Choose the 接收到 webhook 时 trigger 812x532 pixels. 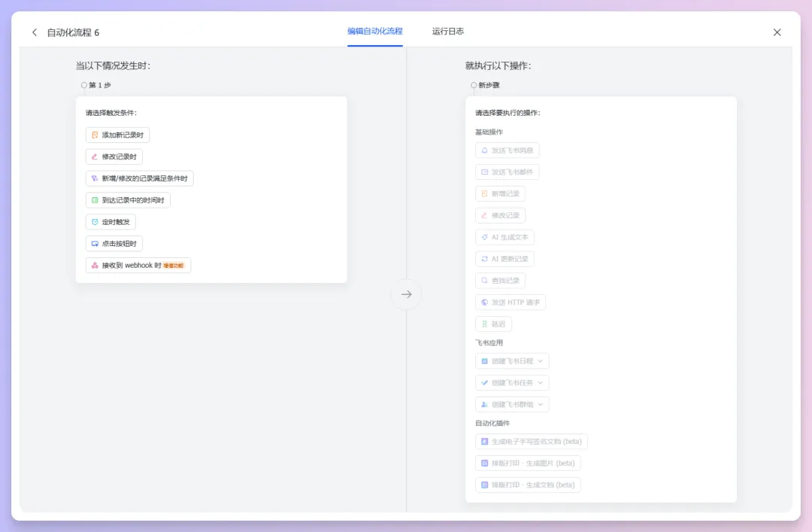pos(138,265)
